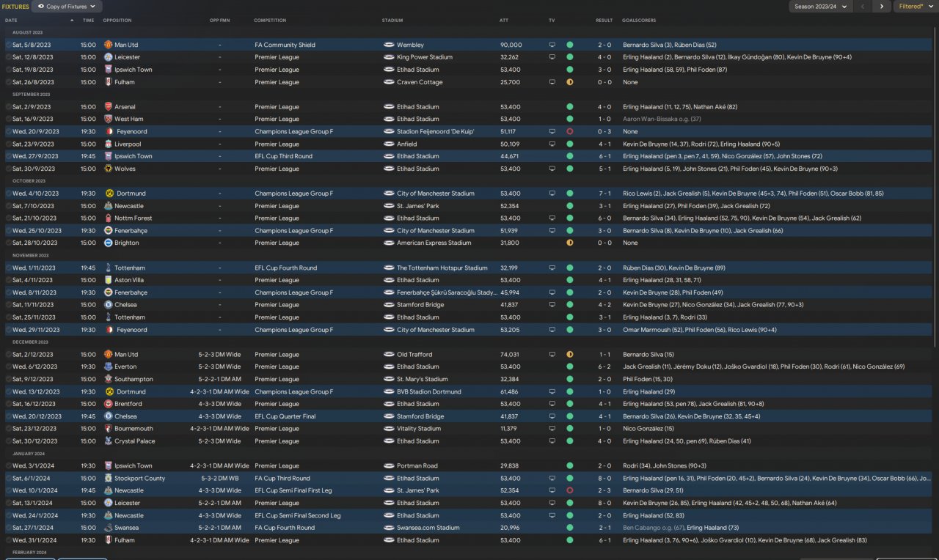Open Omar Marmoush (52) goalscorer link
This screenshot has height=560, width=939.
click(652, 330)
